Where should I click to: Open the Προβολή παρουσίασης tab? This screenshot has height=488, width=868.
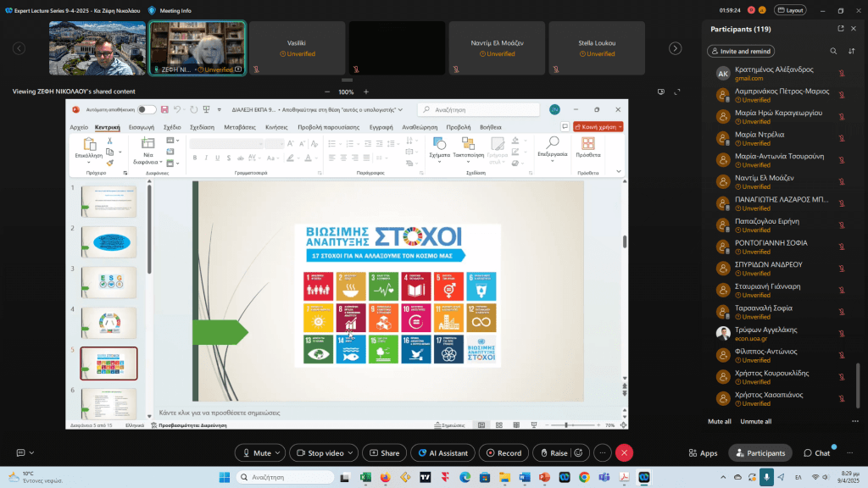(x=328, y=127)
